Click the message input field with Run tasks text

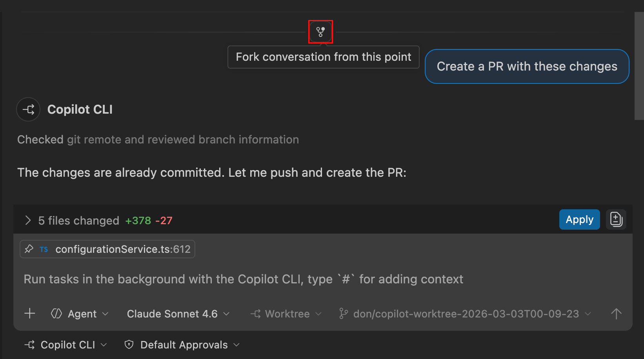click(x=243, y=279)
